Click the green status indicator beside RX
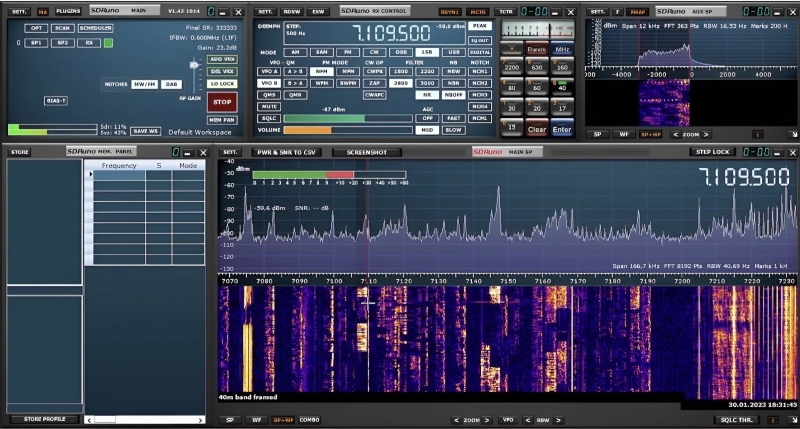This screenshot has width=800, height=429. pyautogui.click(x=108, y=43)
